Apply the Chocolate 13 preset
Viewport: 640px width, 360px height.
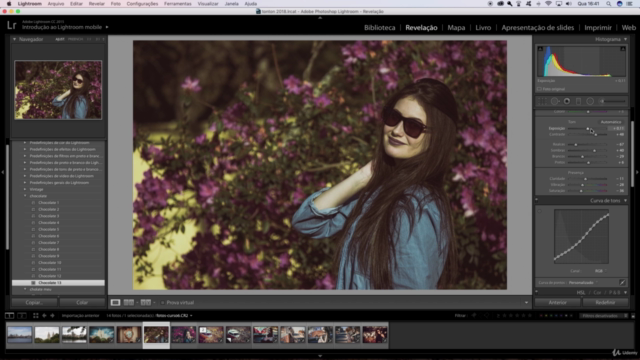58,282
